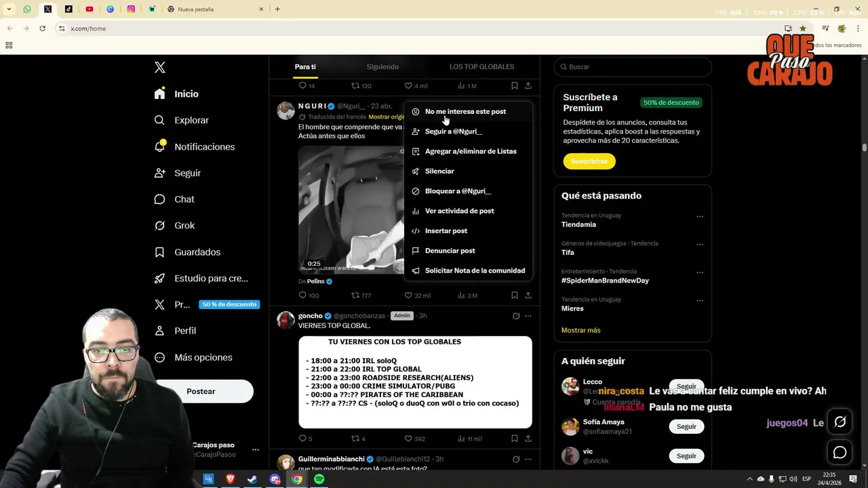This screenshot has height=488, width=868.
Task: Show hidden system tray icons
Action: [750, 479]
